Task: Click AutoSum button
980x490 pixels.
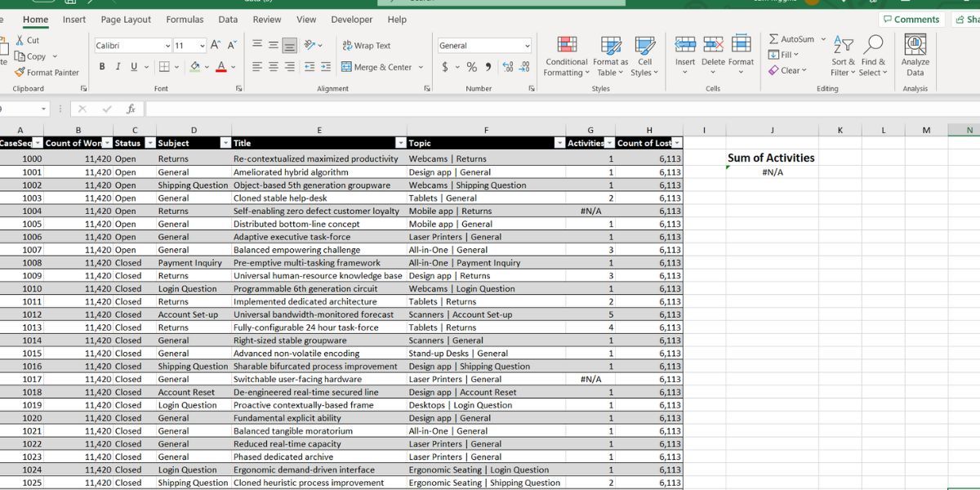Action: 791,38
